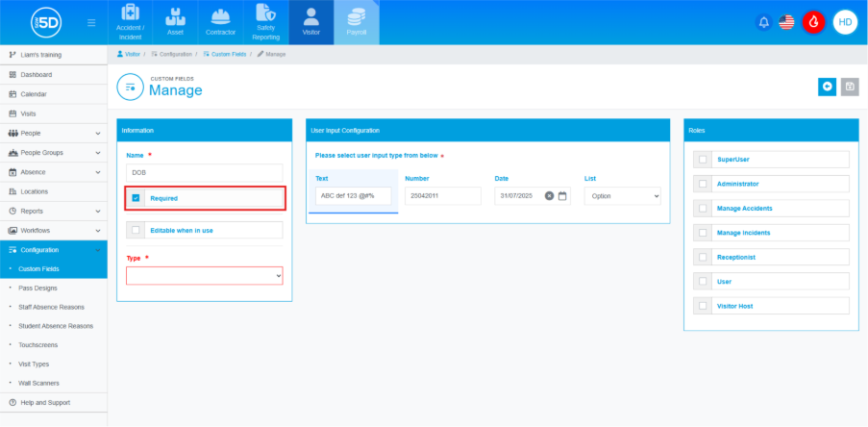
Task: Open the notifications bell
Action: pyautogui.click(x=764, y=22)
